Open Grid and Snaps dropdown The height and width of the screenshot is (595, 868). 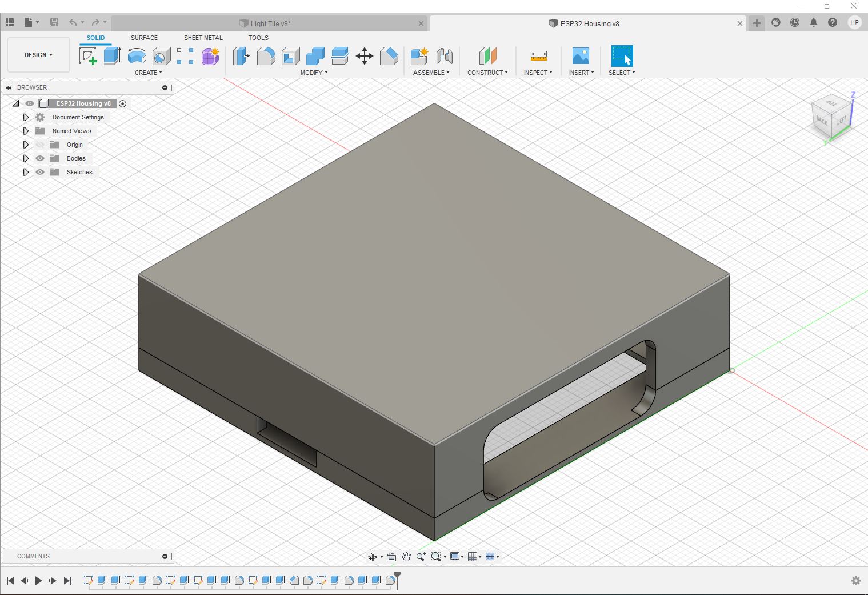coord(474,557)
